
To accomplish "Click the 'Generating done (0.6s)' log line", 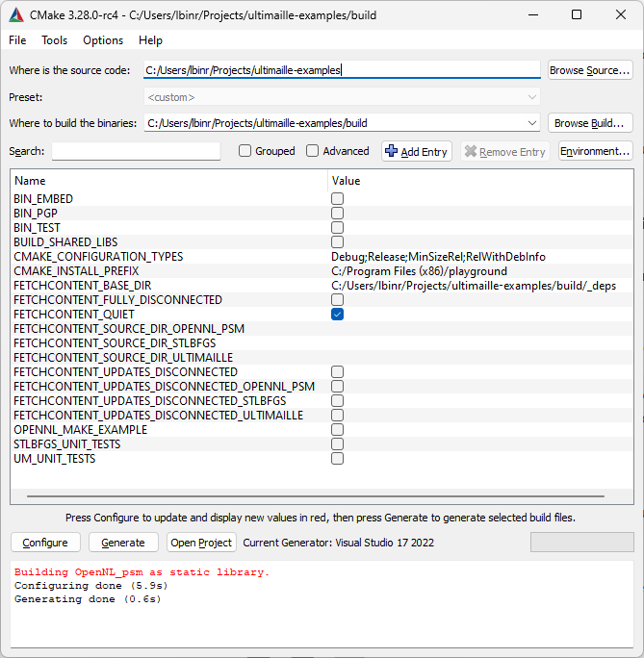I will (x=88, y=598).
